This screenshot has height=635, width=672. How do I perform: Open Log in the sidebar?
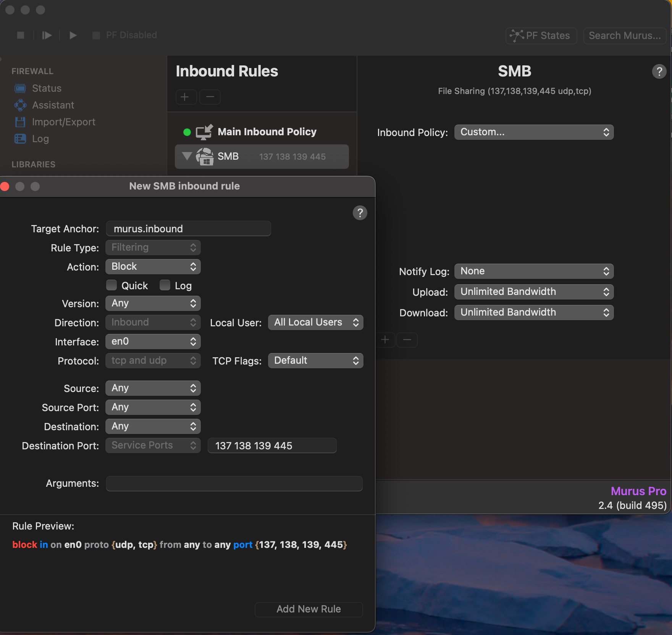click(x=40, y=139)
